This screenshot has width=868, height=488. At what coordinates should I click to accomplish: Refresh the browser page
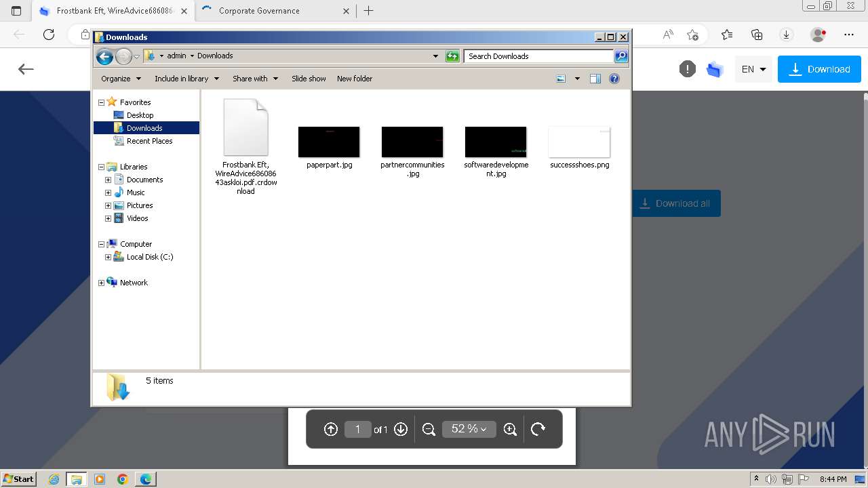[49, 35]
